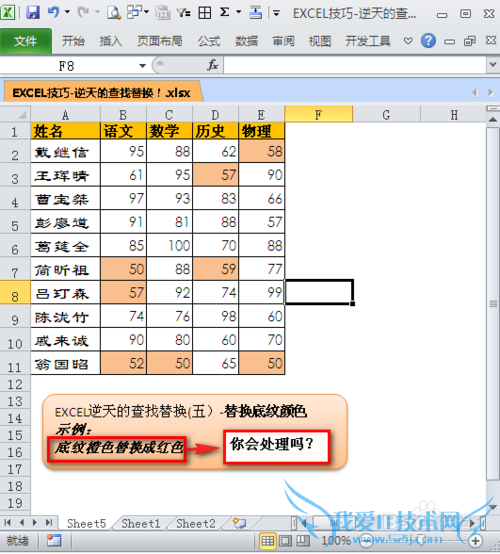
Task: Click the Undo arrow icon
Action: [53, 12]
